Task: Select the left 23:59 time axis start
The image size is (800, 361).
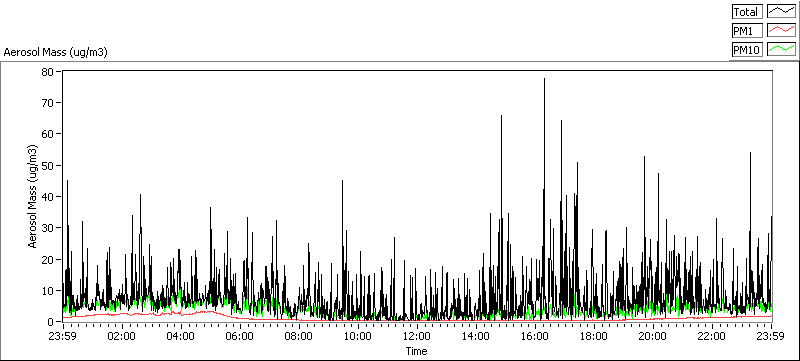Action: [x=63, y=336]
